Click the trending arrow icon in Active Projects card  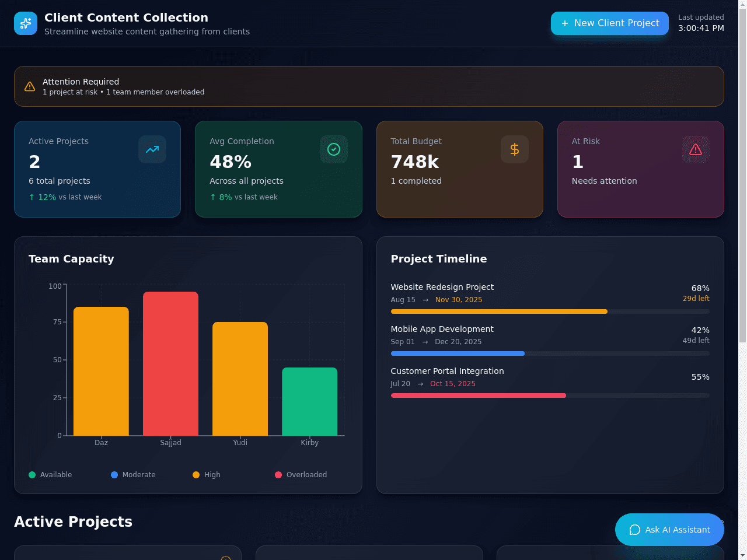click(x=152, y=149)
